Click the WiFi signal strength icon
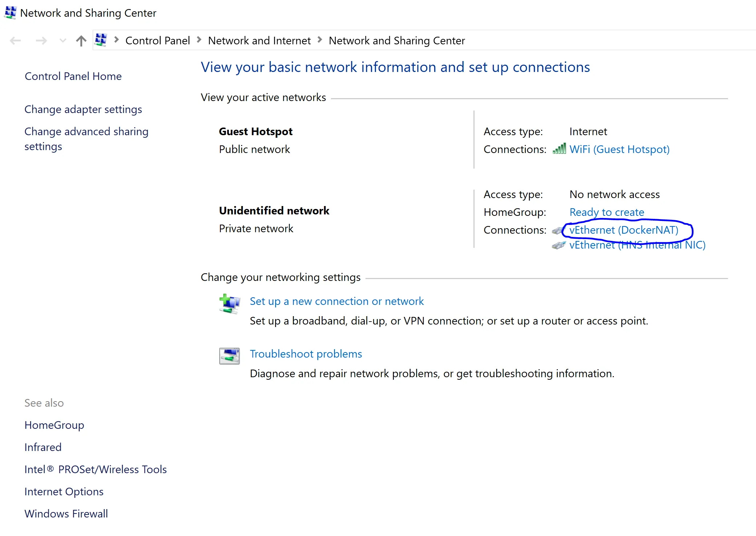 (x=559, y=149)
